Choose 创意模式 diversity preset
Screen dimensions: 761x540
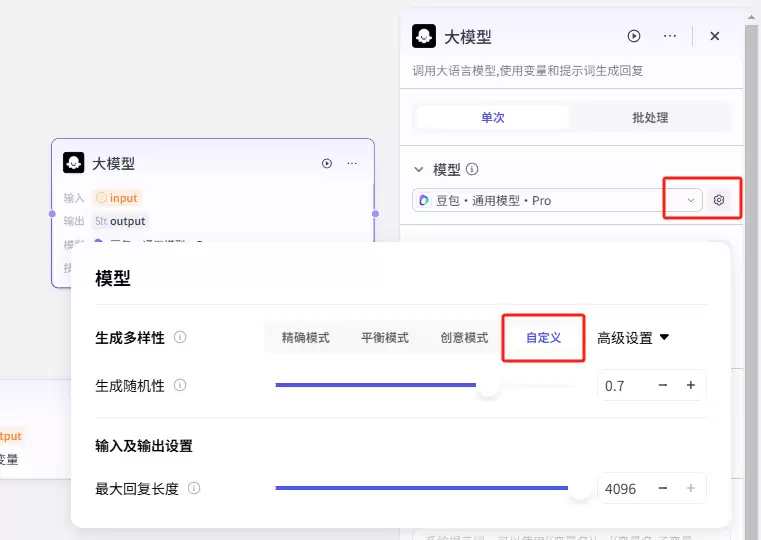pos(464,338)
